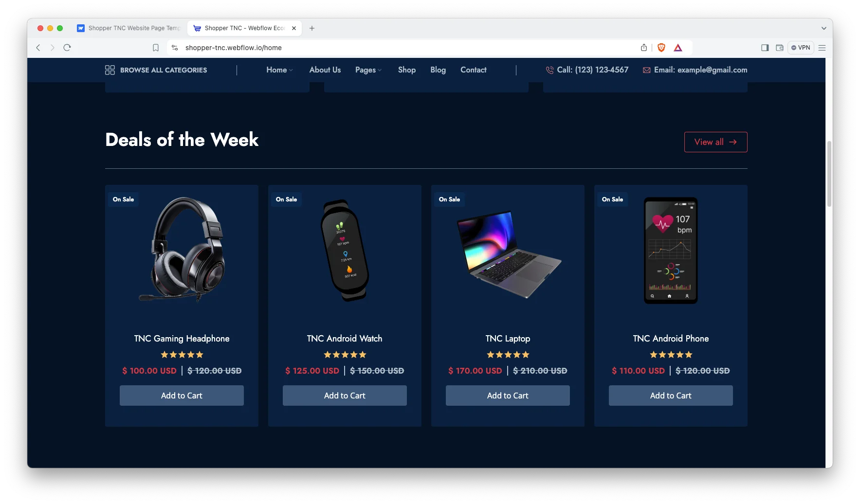Viewport: 860px width, 504px height.
Task: Reload the page
Action: pyautogui.click(x=67, y=48)
